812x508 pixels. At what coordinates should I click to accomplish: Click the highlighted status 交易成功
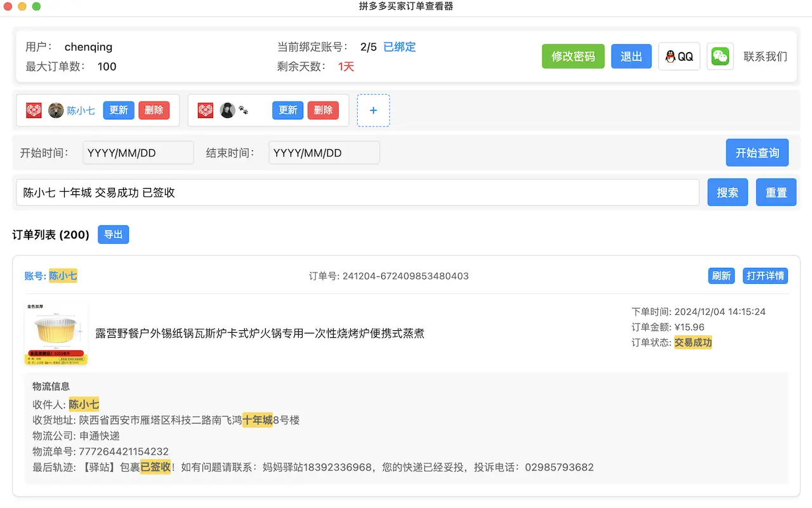[693, 342]
